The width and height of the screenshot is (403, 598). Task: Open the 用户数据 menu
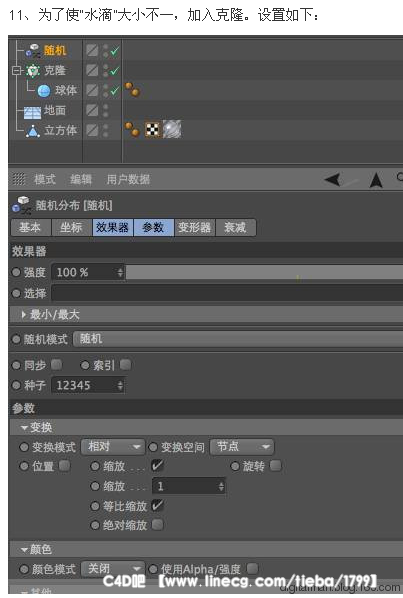[128, 179]
